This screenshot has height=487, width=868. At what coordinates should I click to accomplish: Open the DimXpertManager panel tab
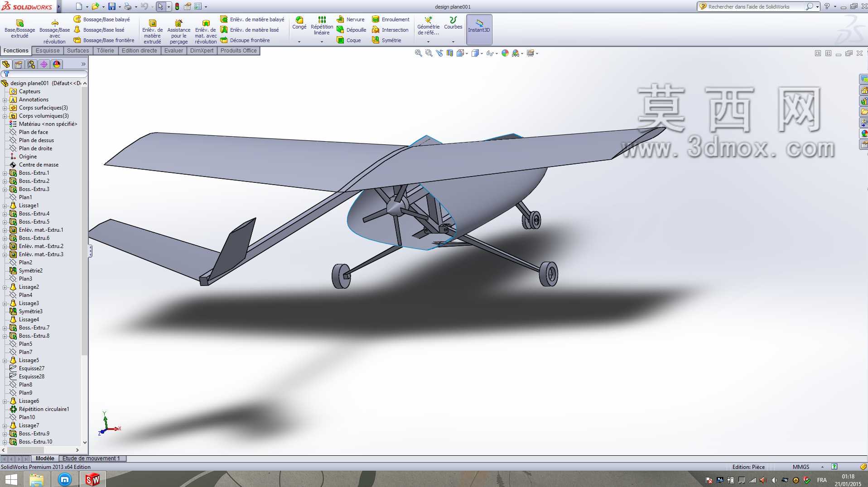click(44, 64)
